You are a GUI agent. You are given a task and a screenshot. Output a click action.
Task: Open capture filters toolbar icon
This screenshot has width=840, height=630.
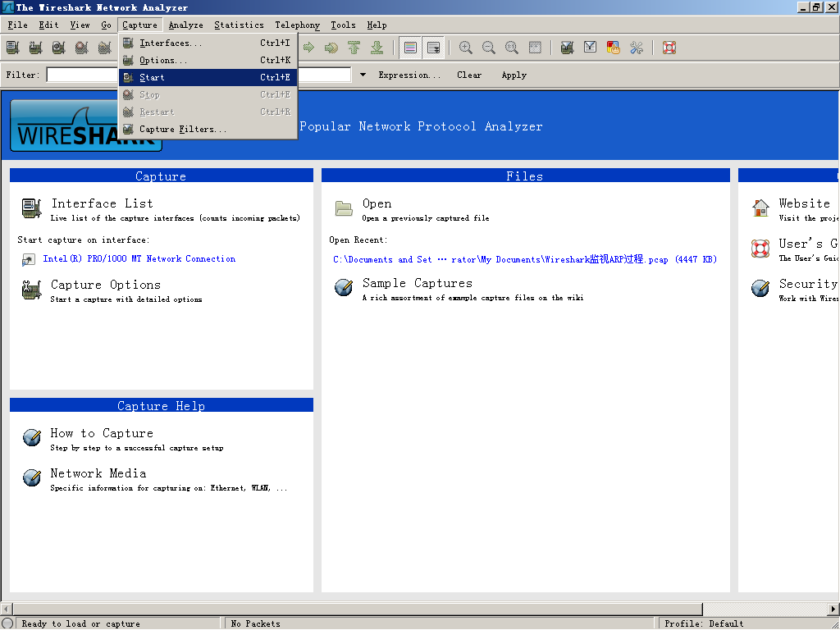pyautogui.click(x=568, y=48)
